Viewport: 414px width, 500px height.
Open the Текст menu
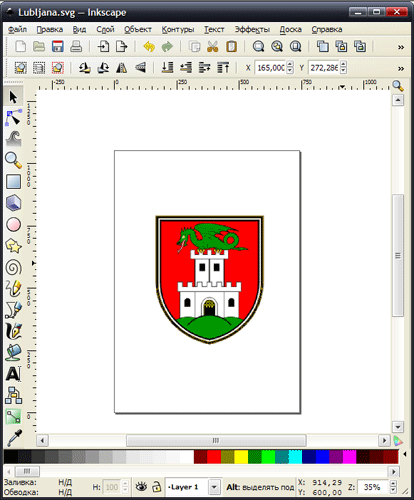point(214,29)
